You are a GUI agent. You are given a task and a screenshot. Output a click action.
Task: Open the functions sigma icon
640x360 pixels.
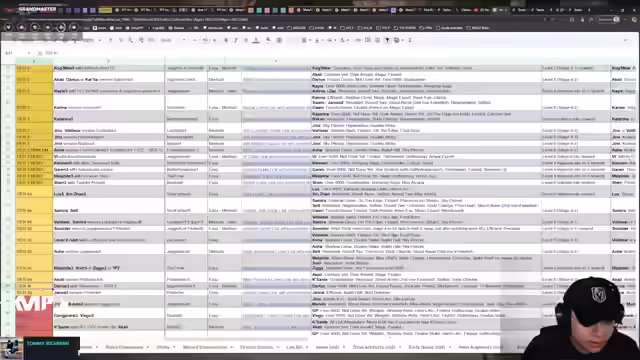pos(410,40)
